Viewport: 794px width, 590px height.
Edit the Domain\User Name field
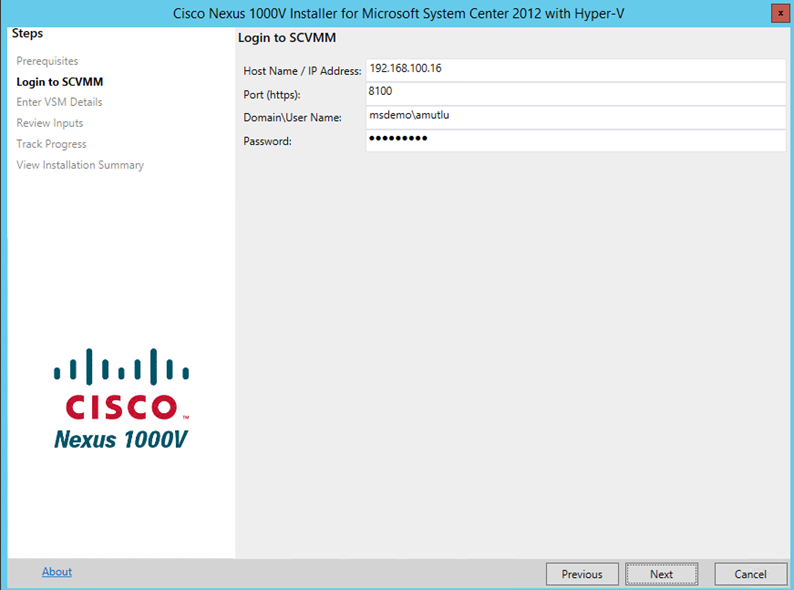576,117
